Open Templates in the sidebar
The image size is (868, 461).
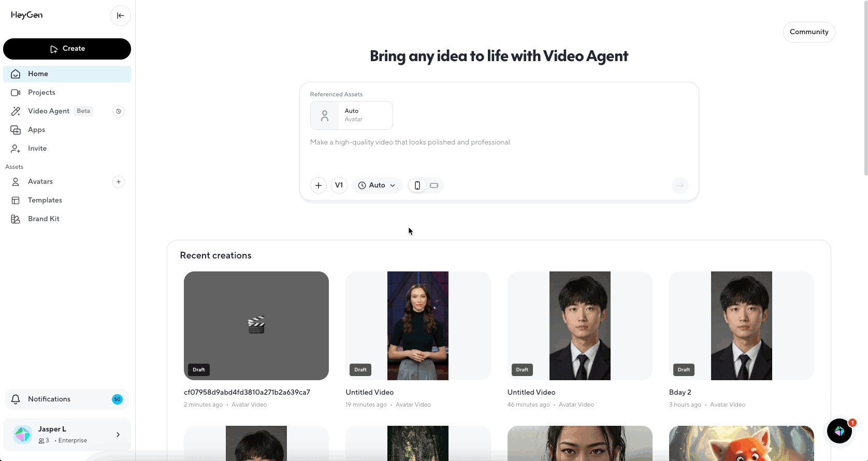[x=67, y=200]
